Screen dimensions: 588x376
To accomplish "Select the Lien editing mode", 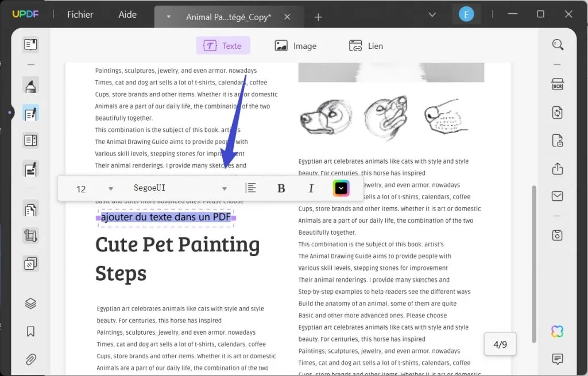I will 366,45.
